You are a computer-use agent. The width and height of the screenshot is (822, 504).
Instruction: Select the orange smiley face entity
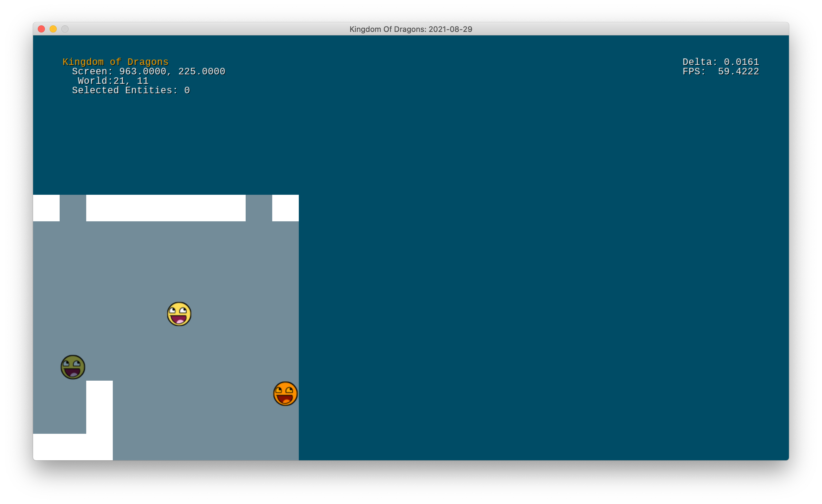point(285,394)
